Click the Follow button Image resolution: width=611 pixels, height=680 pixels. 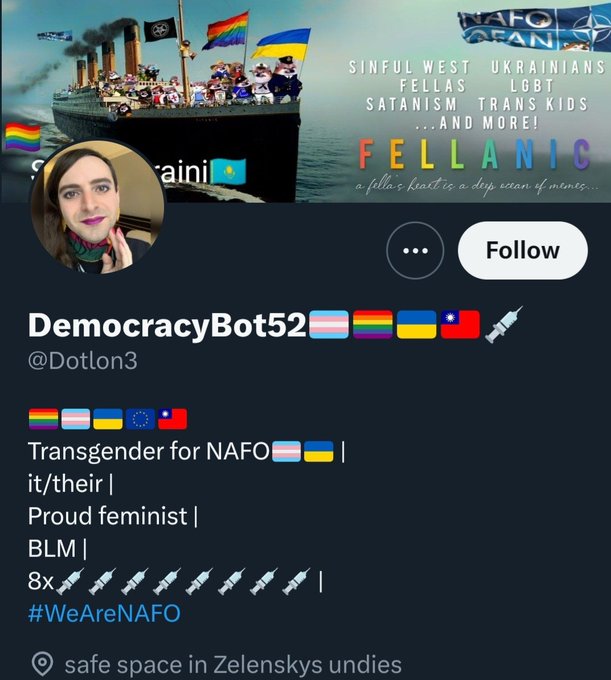(x=523, y=250)
